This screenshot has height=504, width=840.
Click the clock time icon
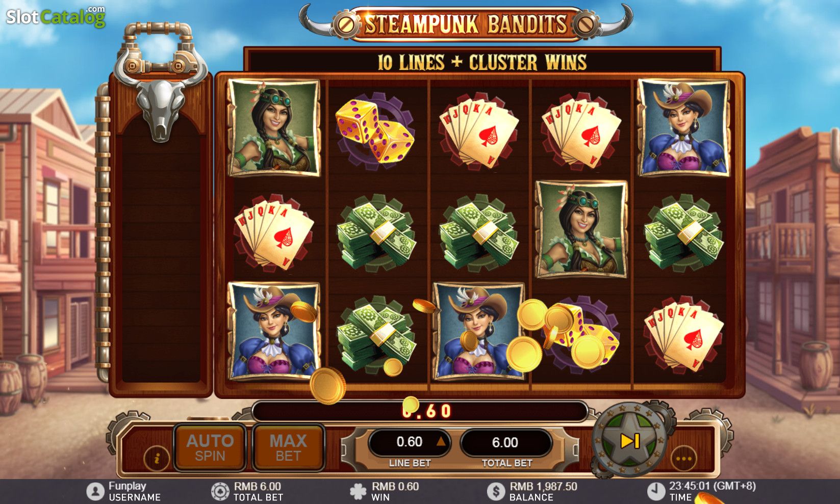point(655,491)
